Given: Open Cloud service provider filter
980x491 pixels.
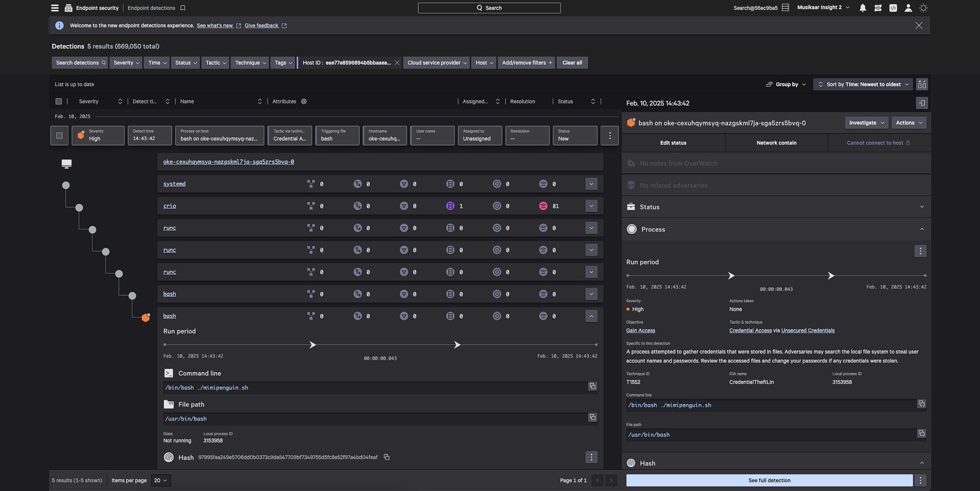Looking at the screenshot, I should coord(436,62).
